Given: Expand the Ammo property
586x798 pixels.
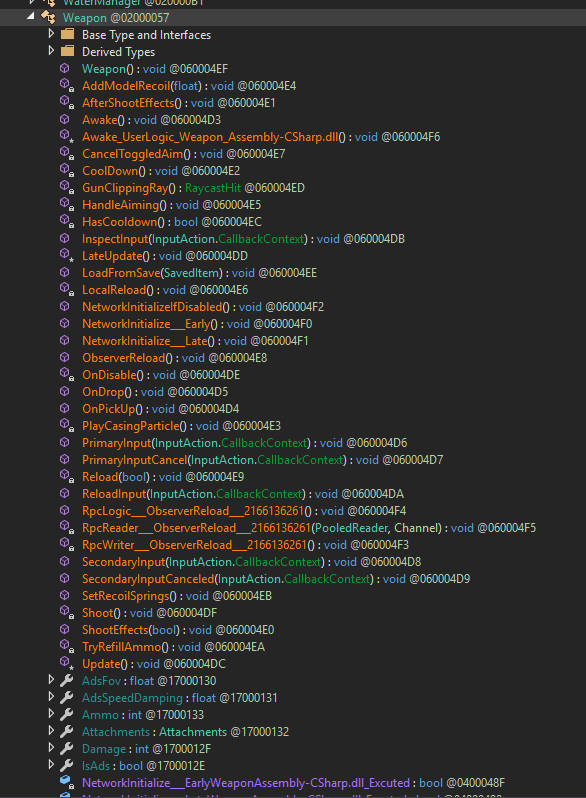Looking at the screenshot, I should (51, 714).
